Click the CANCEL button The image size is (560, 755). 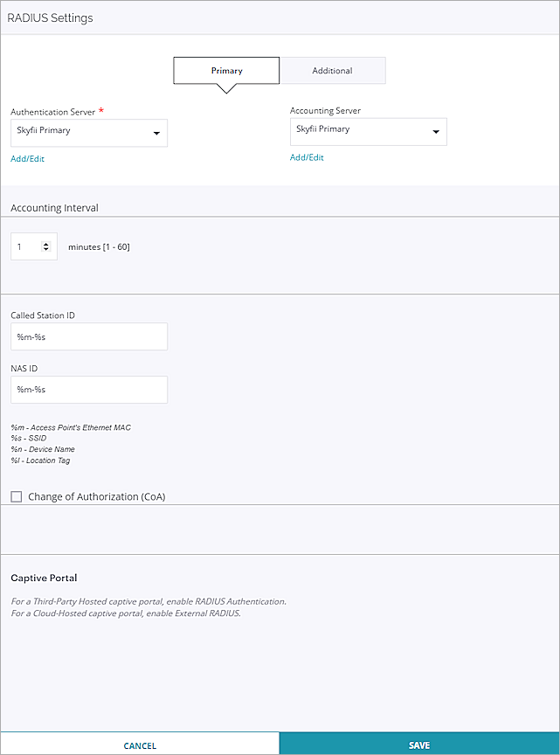[x=140, y=745]
